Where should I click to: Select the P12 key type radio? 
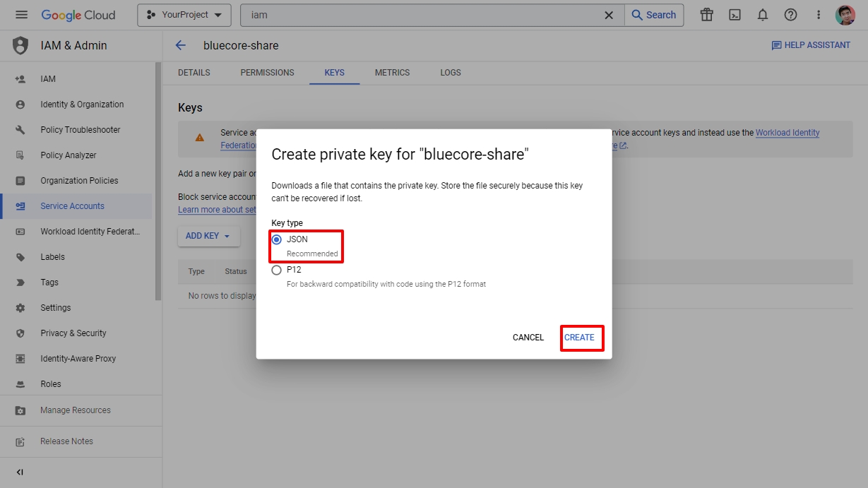[277, 270]
